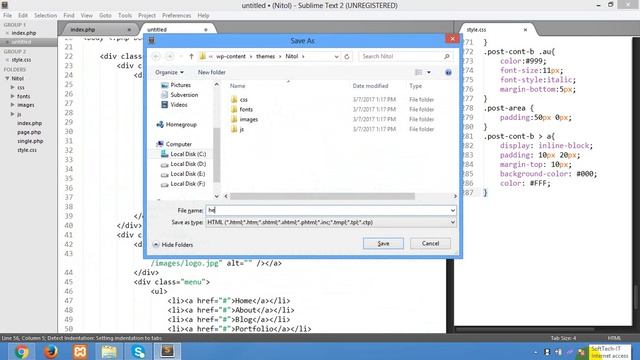The image size is (640, 360).
Task: Select the Pictures library icon
Action: (164, 85)
